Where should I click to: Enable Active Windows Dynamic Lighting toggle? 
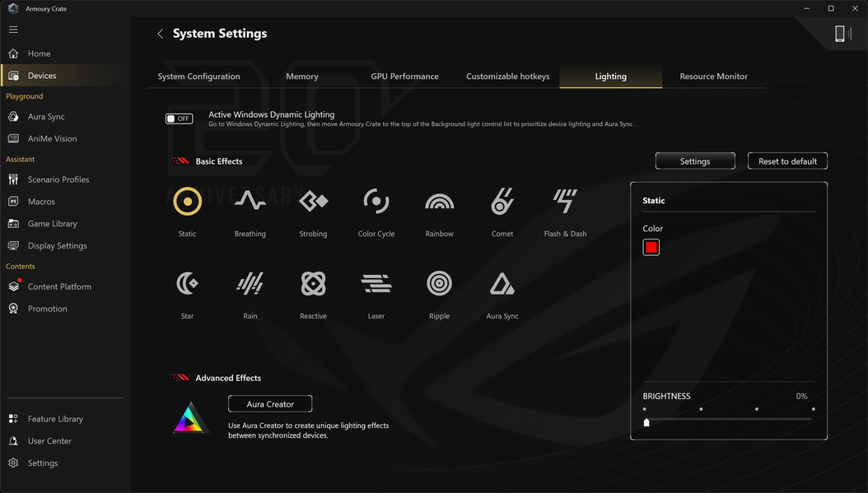point(179,119)
